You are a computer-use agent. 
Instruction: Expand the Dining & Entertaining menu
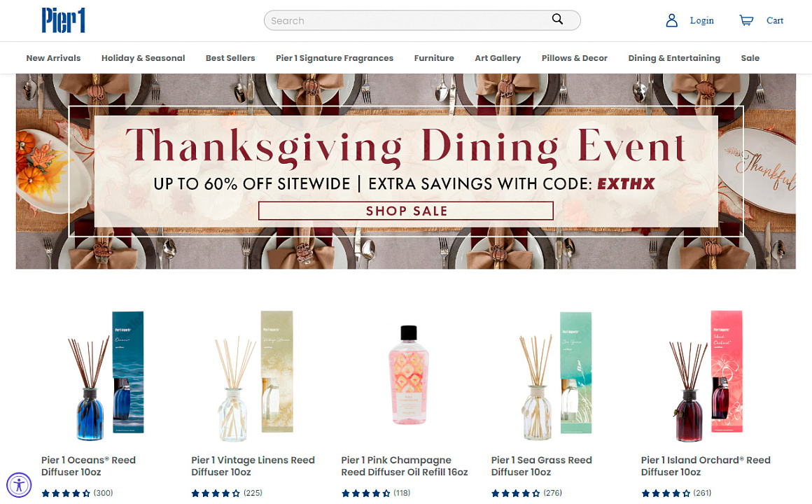[673, 58]
